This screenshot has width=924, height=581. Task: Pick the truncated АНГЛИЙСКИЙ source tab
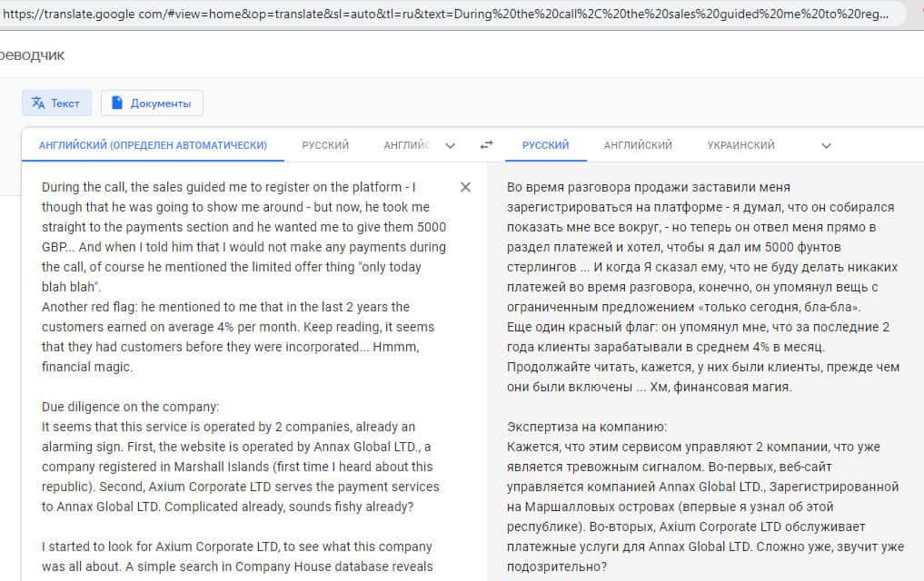point(405,145)
